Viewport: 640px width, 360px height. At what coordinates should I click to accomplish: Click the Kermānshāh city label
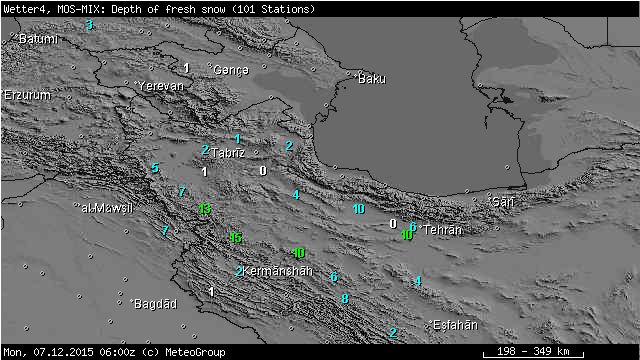pos(278,271)
